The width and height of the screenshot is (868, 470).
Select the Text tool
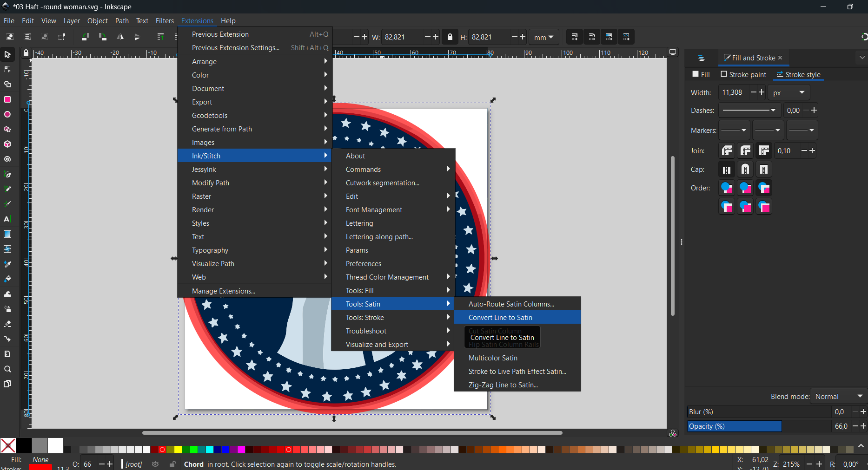coord(7,219)
